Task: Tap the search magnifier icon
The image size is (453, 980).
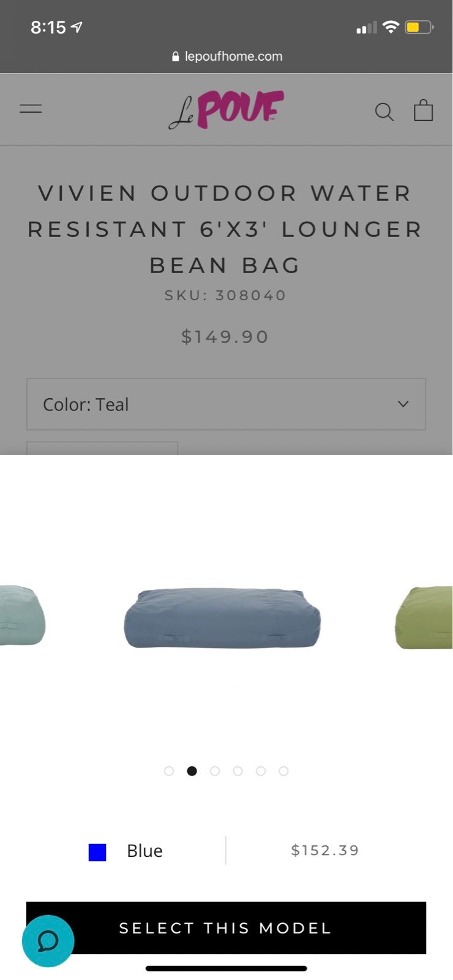Action: coord(384,111)
